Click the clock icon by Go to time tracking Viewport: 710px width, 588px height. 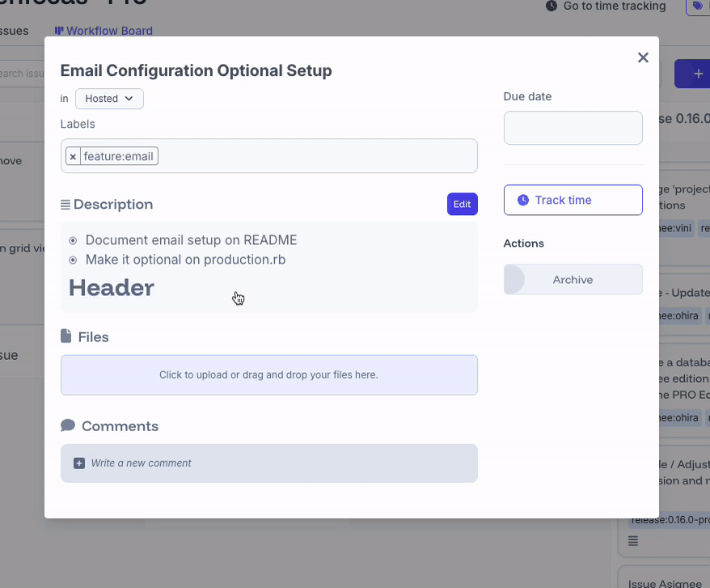point(552,6)
